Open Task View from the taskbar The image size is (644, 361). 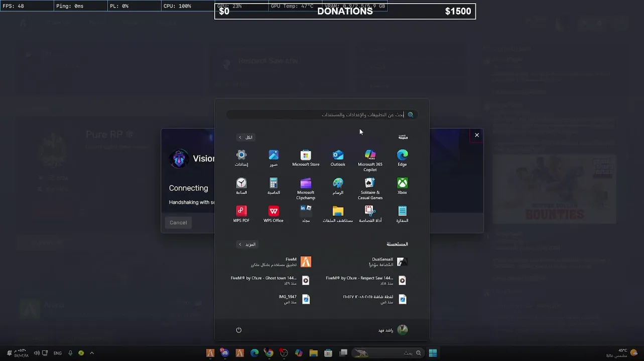343,353
